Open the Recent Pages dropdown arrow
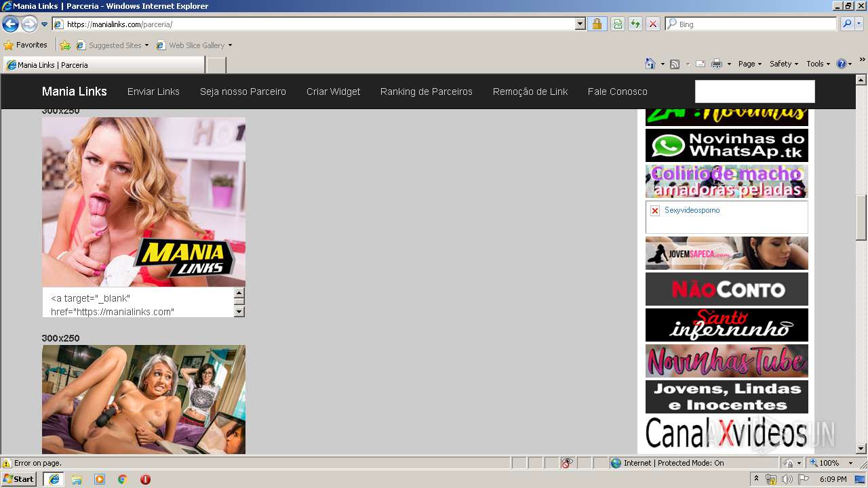868x488 pixels. tap(45, 24)
